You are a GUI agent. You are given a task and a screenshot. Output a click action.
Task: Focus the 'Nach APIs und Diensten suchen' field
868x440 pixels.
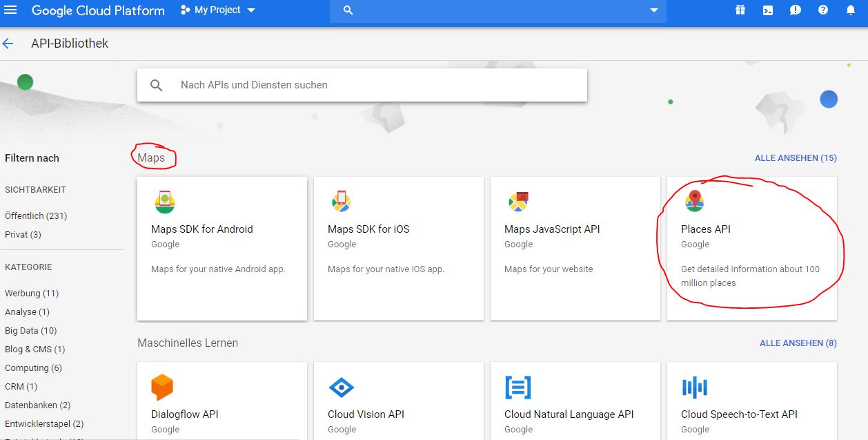362,85
